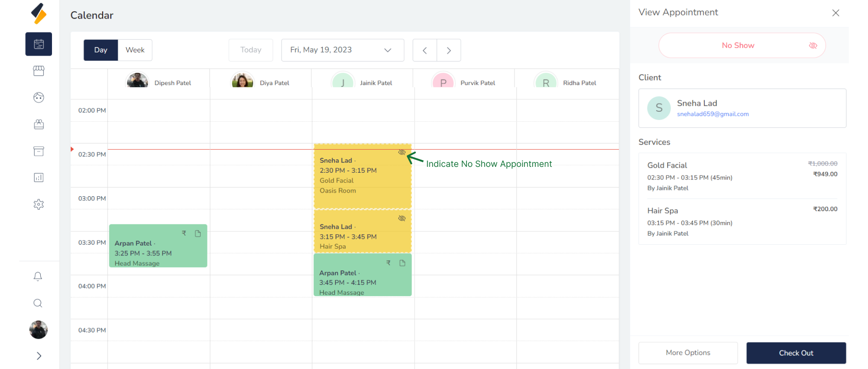The height and width of the screenshot is (369, 868).
Task: Open the reports chart icon in sidebar
Action: (x=39, y=178)
